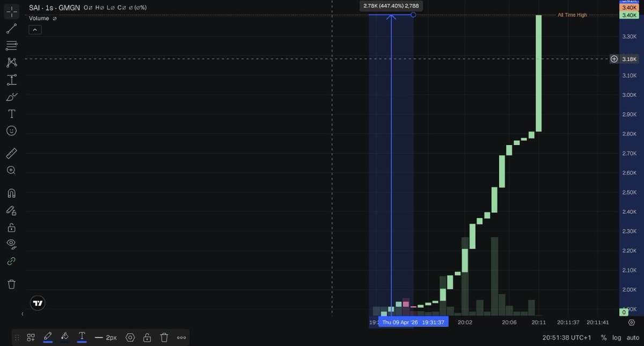Click the plus icon at 3.18K
Image resolution: width=644 pixels, height=346 pixels.
pyautogui.click(x=614, y=59)
